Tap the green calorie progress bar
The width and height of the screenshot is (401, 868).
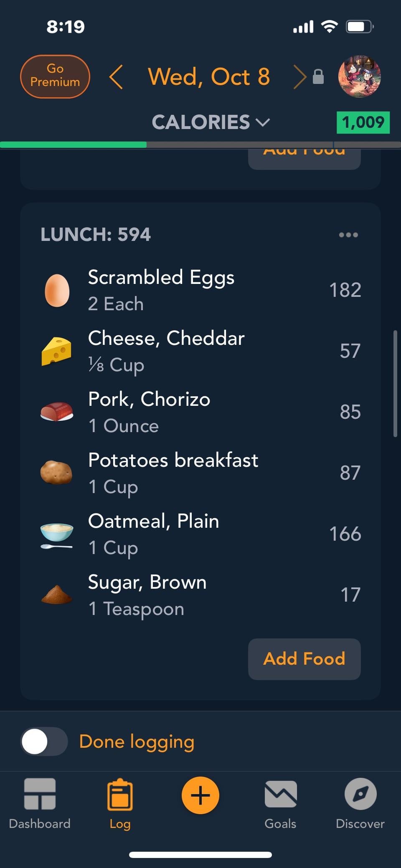[x=74, y=145]
